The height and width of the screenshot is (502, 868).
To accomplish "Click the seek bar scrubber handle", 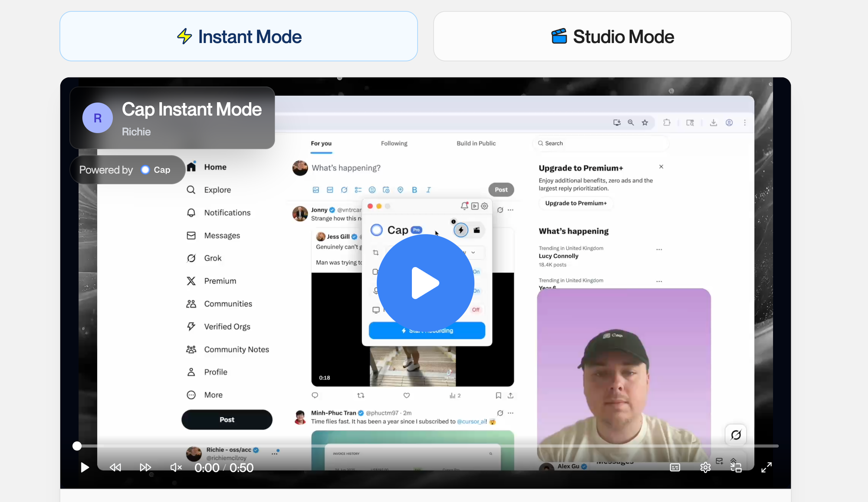I will (x=77, y=446).
